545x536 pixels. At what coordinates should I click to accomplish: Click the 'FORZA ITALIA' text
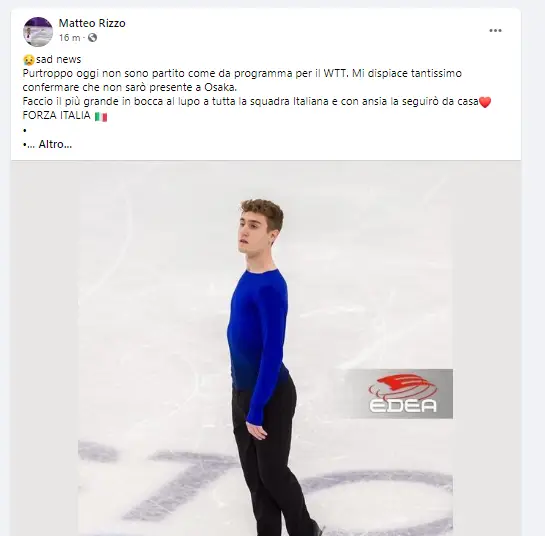[x=56, y=115]
